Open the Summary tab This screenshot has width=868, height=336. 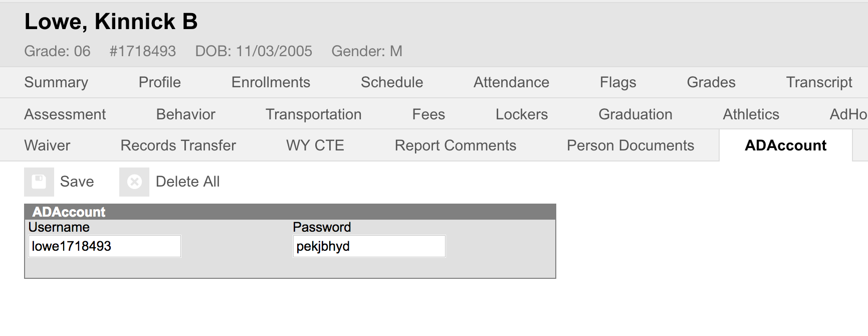[x=56, y=82]
